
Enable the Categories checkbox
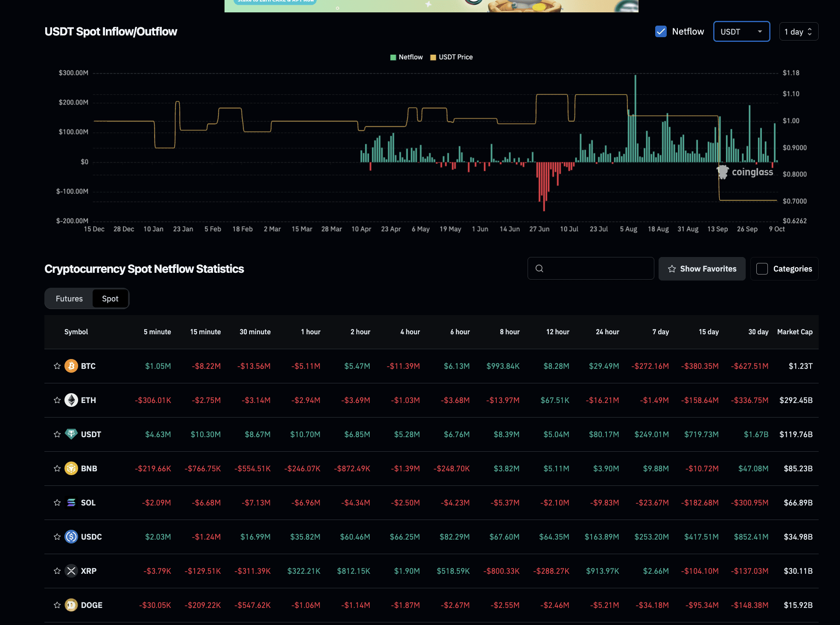[x=762, y=269]
